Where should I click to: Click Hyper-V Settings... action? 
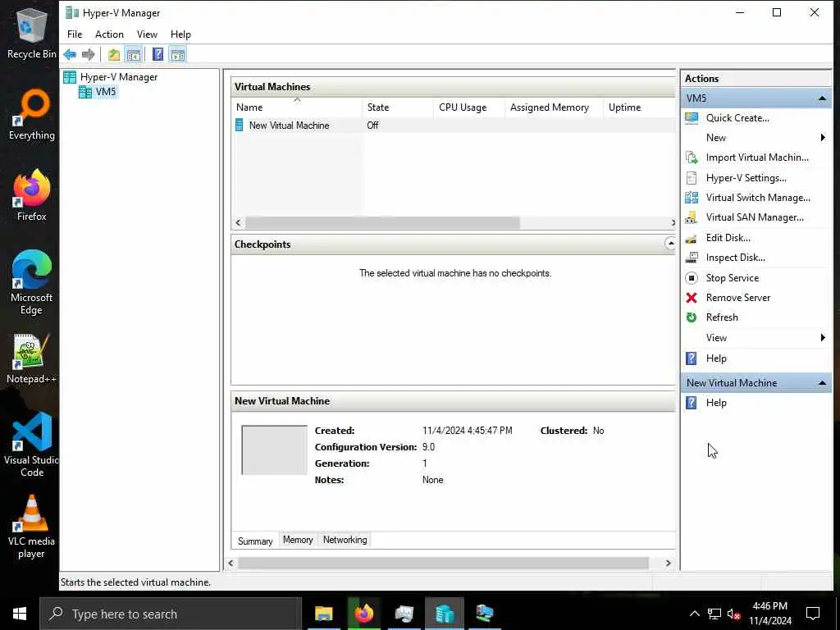pos(746,178)
